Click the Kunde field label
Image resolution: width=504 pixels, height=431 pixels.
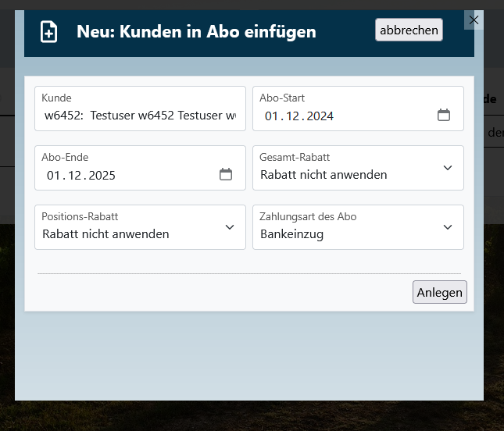(x=56, y=98)
